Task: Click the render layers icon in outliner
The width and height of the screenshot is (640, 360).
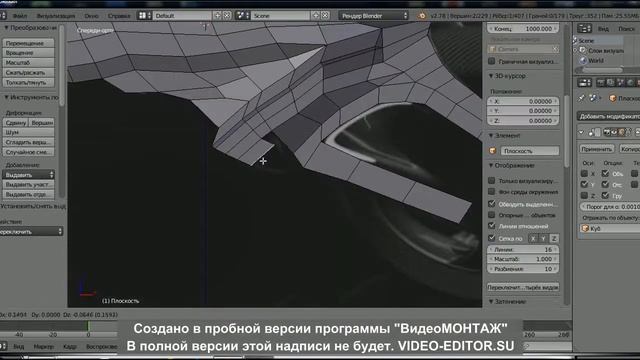Action: (x=583, y=51)
